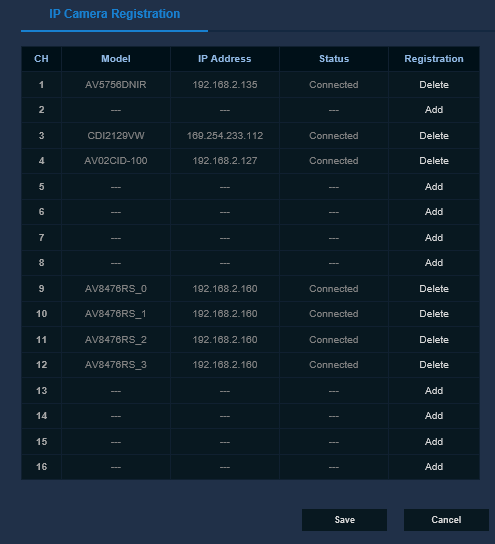Delete AV8476RS_0 on channel 9
This screenshot has height=544, width=495.
point(434,289)
